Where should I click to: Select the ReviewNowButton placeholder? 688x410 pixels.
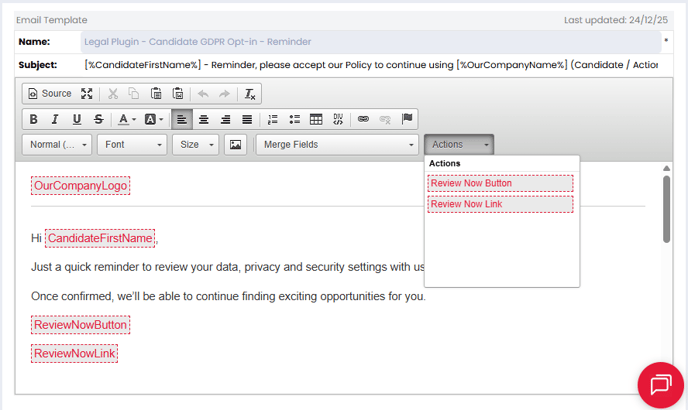80,325
